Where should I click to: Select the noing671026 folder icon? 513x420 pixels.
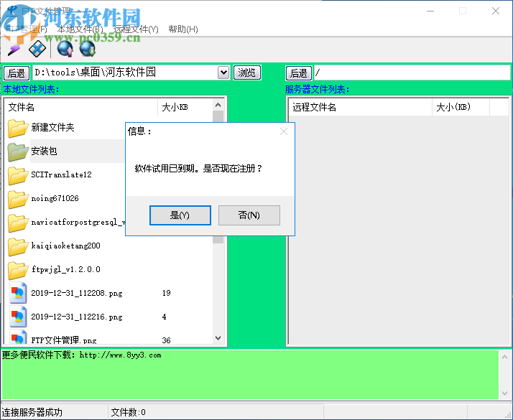[x=18, y=199]
